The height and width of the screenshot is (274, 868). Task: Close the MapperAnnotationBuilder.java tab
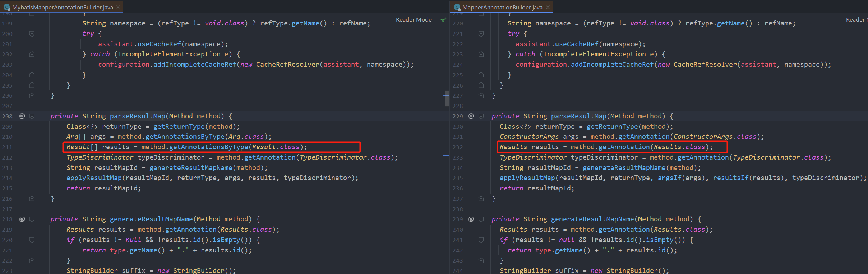[548, 7]
